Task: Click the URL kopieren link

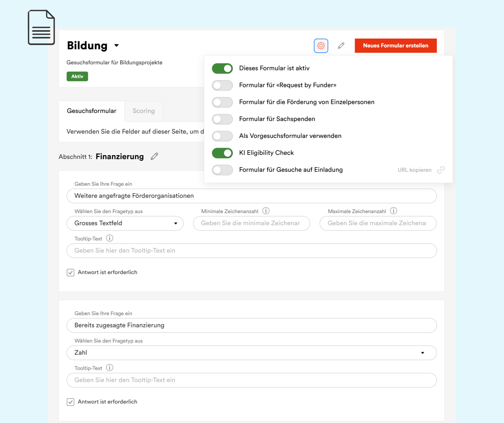Action: tap(414, 170)
